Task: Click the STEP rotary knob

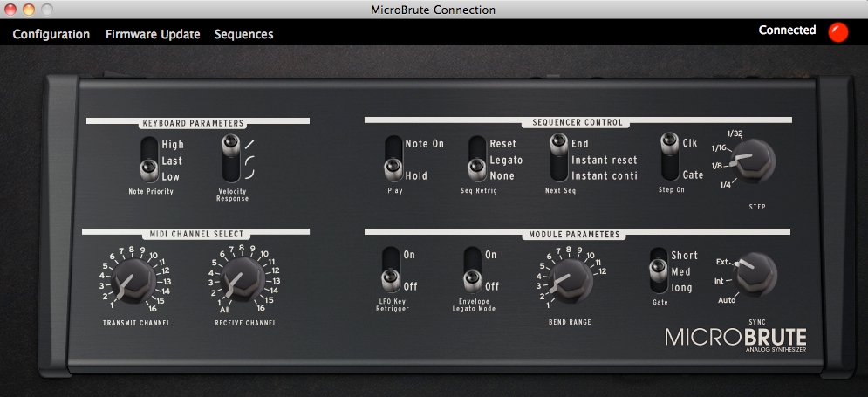Action: pos(752,161)
